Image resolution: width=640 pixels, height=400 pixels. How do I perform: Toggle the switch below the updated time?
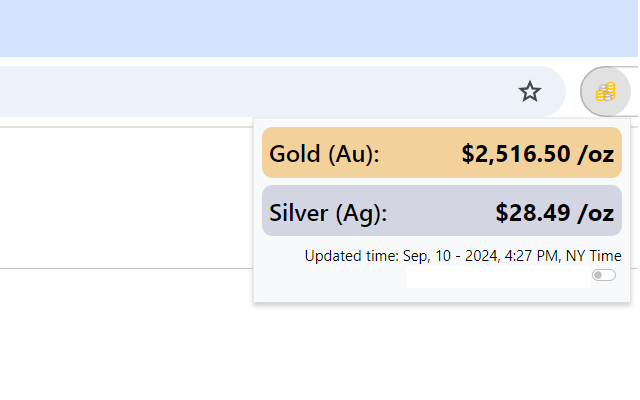pos(603,275)
